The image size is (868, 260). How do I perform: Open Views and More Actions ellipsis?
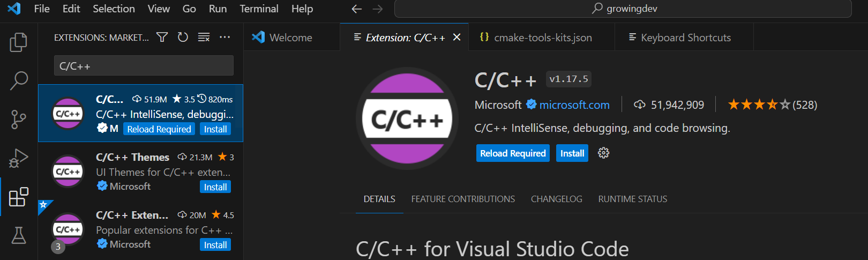pos(225,37)
